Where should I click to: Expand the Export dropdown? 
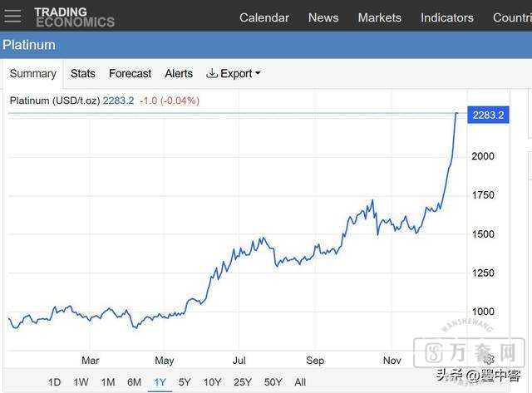pyautogui.click(x=234, y=73)
